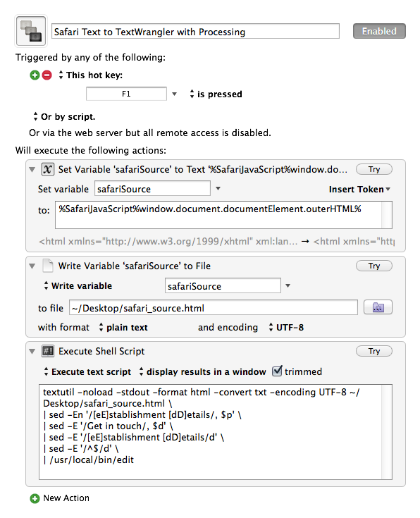Click Try on the Set Variable action
The width and height of the screenshot is (420, 518).
pos(373,169)
